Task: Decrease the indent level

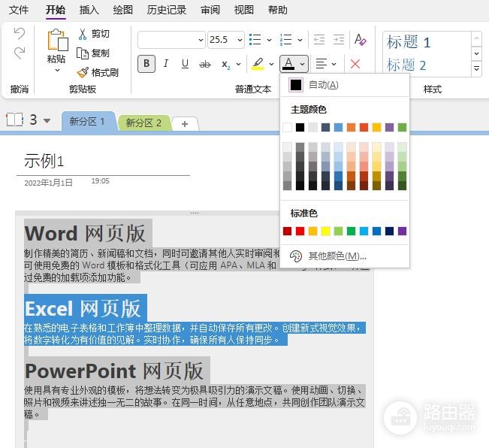Action: 319,40
